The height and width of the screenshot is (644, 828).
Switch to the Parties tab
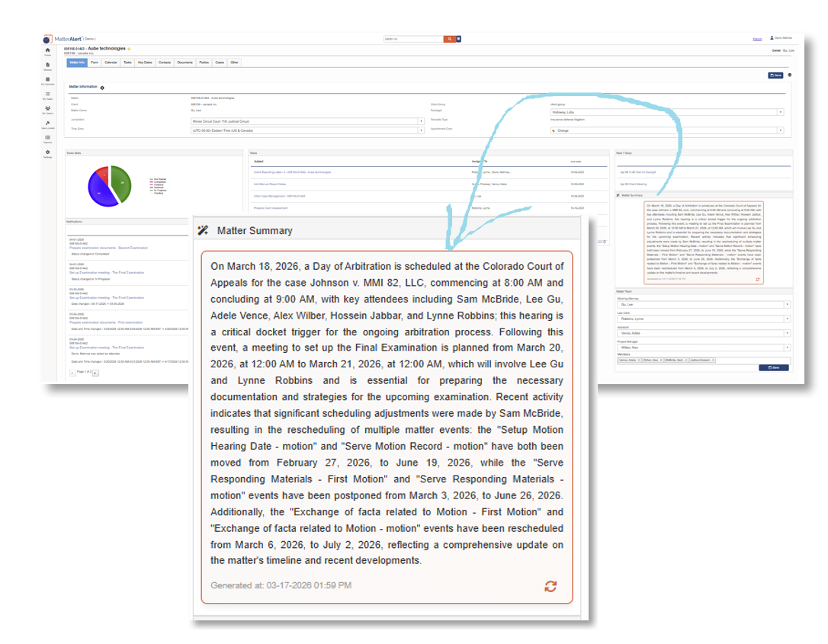point(204,62)
